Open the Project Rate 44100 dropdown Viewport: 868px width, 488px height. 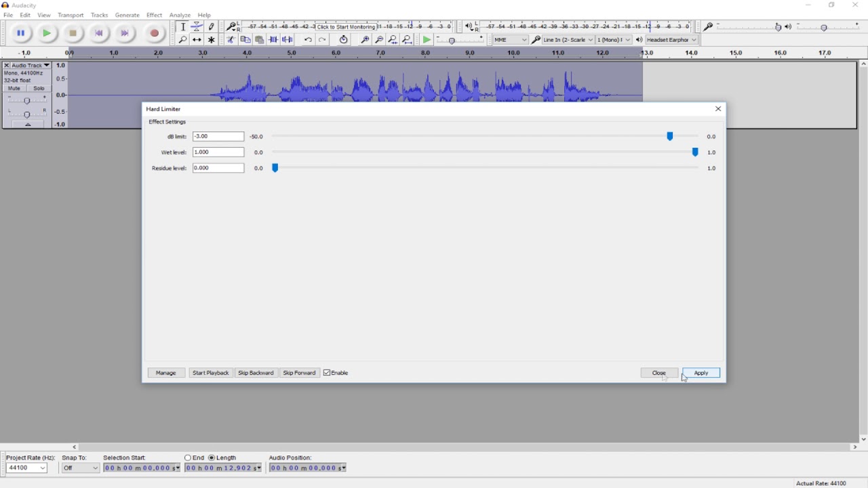pyautogui.click(x=26, y=468)
